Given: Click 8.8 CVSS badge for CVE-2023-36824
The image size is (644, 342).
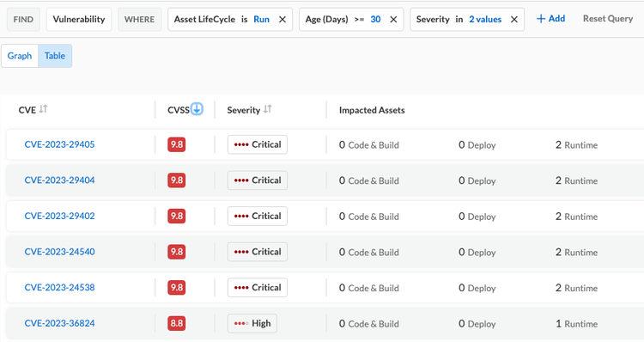Looking at the screenshot, I should pos(177,323).
